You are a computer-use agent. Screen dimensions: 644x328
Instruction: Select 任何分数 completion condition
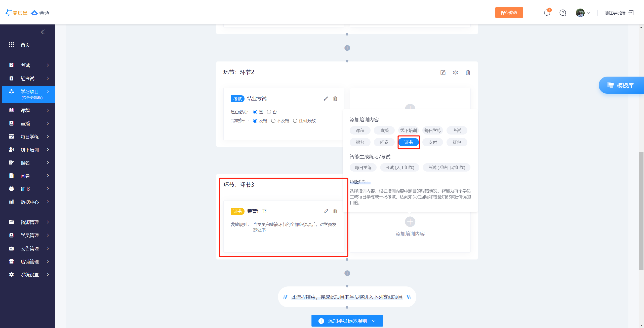(x=295, y=121)
